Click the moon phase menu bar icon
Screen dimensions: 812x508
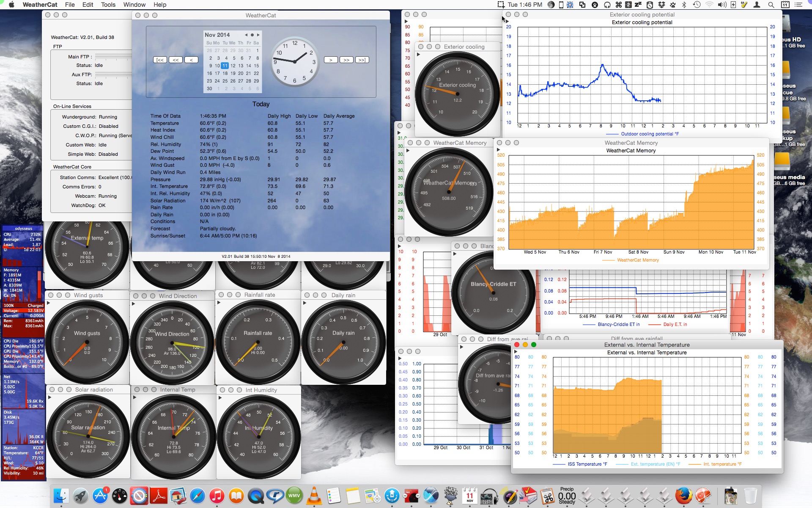551,5
